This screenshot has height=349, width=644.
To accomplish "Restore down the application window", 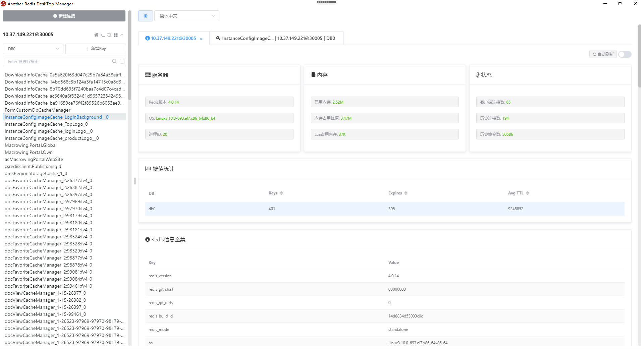I will tap(620, 4).
